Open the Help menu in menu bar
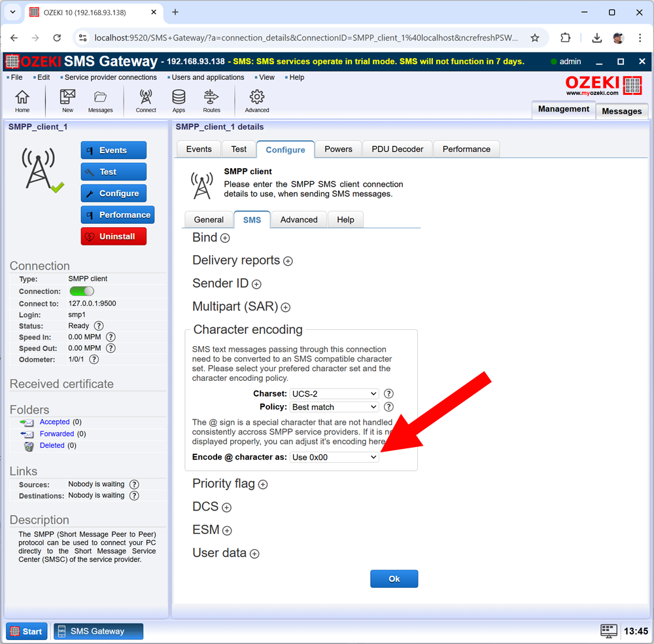This screenshot has height=644, width=654. coord(296,77)
